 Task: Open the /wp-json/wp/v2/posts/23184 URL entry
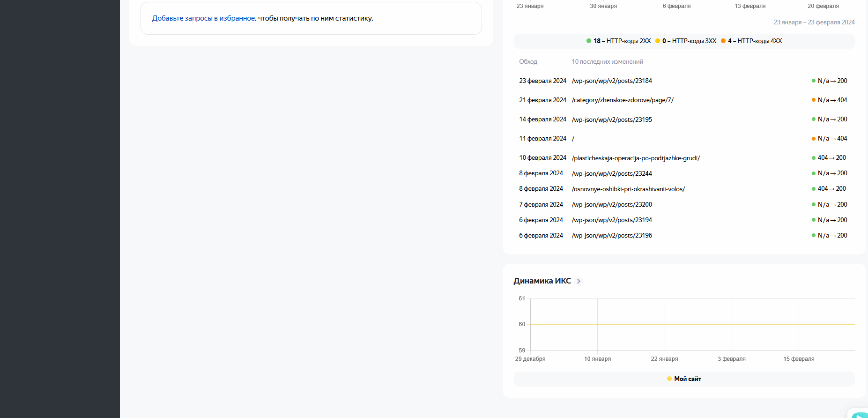pyautogui.click(x=612, y=81)
